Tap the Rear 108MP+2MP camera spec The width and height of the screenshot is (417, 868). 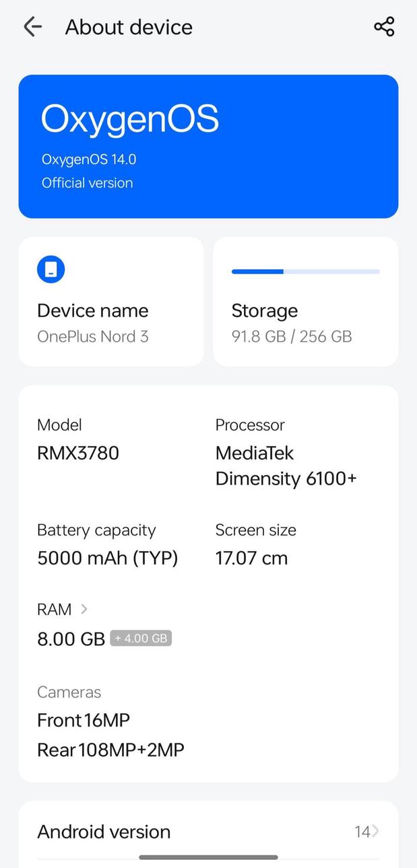[110, 749]
